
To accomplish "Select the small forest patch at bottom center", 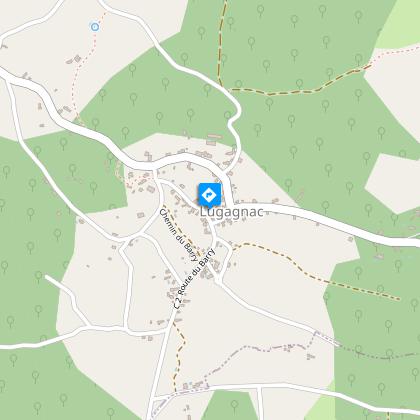I will 231,405.
